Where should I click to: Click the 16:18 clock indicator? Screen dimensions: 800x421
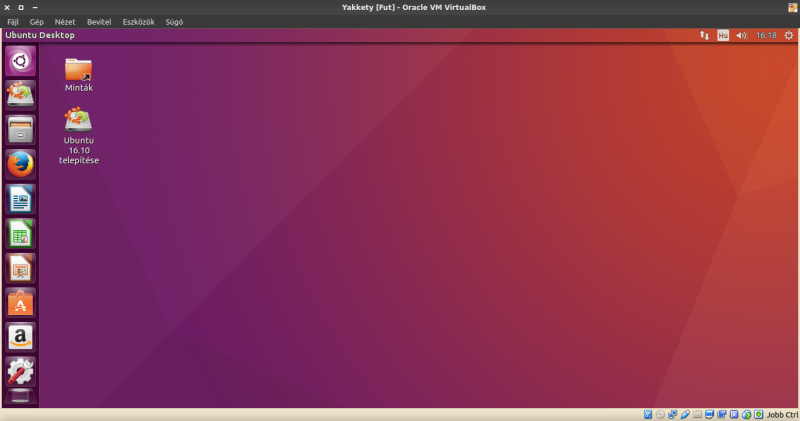pos(765,35)
